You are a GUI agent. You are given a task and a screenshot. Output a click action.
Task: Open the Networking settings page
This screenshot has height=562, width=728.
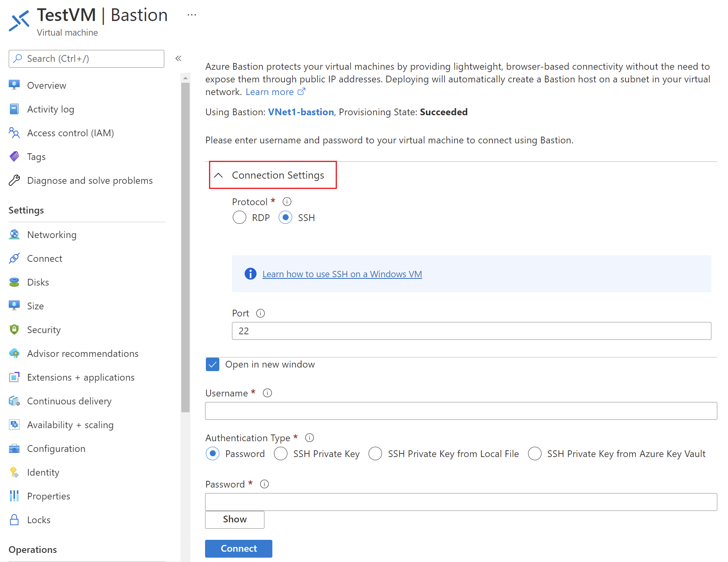[x=51, y=235]
